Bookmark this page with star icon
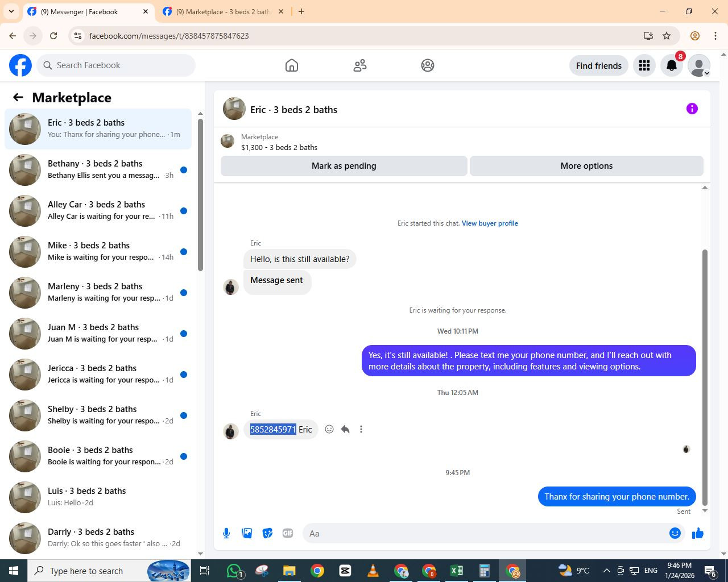 (667, 36)
